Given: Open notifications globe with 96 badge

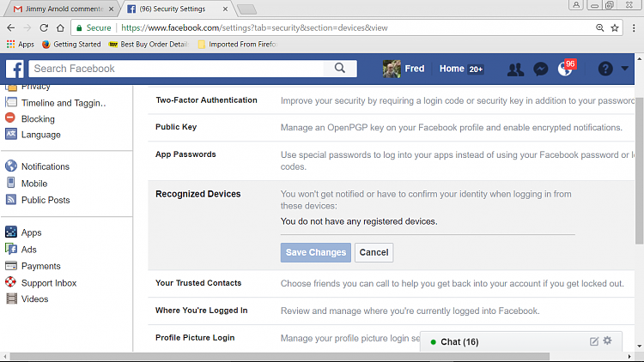Looking at the screenshot, I should pyautogui.click(x=567, y=68).
